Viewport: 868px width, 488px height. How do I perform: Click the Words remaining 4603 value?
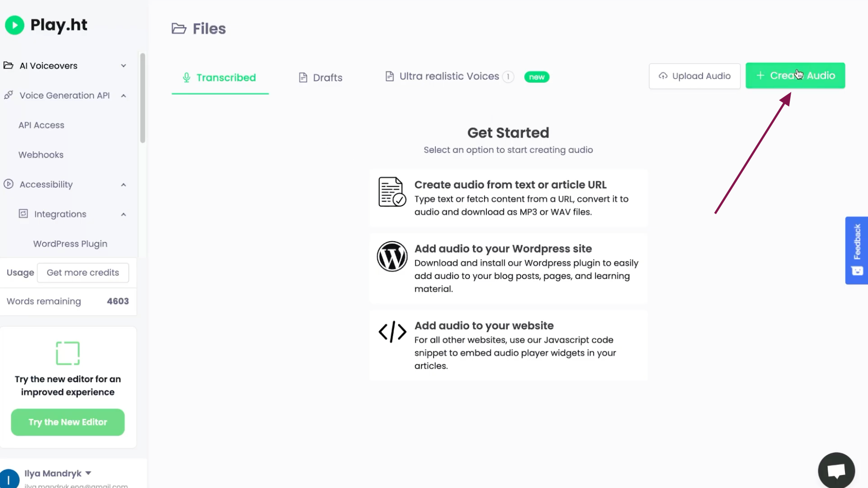(x=118, y=301)
